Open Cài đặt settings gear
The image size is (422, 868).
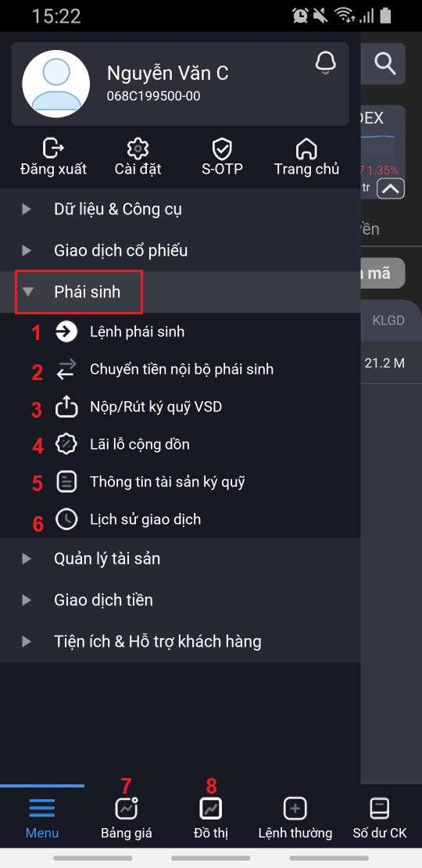(x=138, y=149)
